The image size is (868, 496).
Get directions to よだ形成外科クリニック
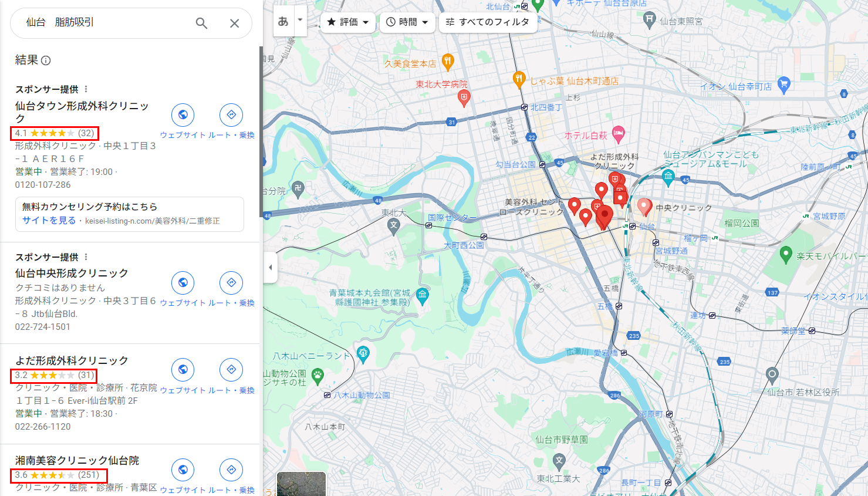click(231, 370)
